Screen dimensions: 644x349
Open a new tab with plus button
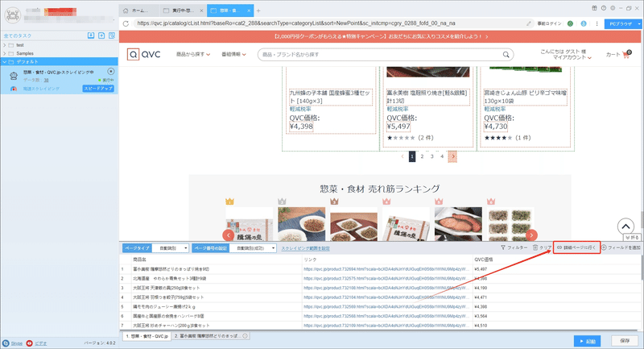(258, 10)
